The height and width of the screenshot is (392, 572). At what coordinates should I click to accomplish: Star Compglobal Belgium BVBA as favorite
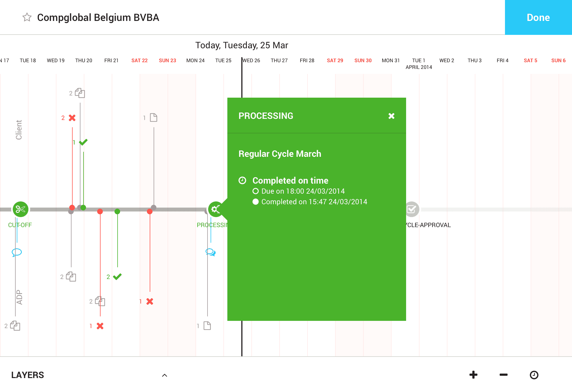click(27, 17)
